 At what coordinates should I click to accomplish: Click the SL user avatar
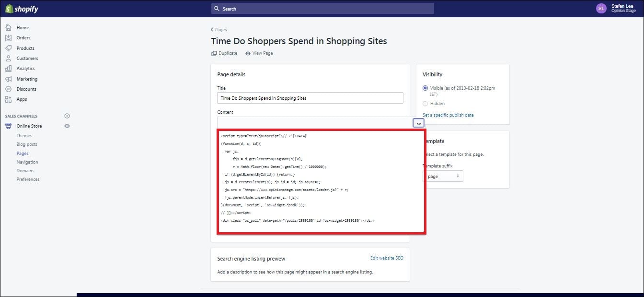(601, 9)
